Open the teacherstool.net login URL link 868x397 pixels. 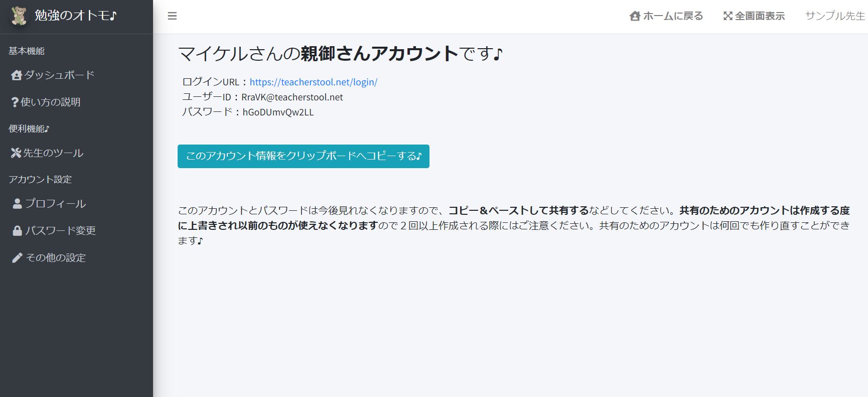[314, 82]
